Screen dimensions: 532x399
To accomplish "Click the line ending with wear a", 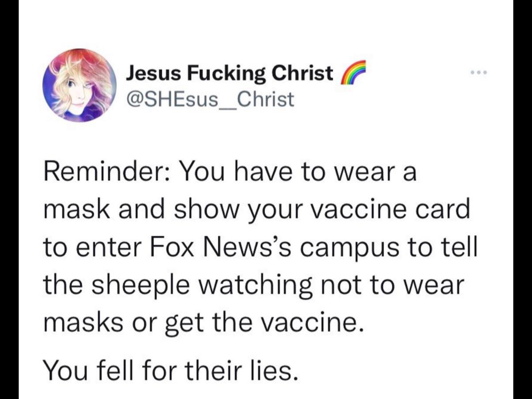I will 230,172.
